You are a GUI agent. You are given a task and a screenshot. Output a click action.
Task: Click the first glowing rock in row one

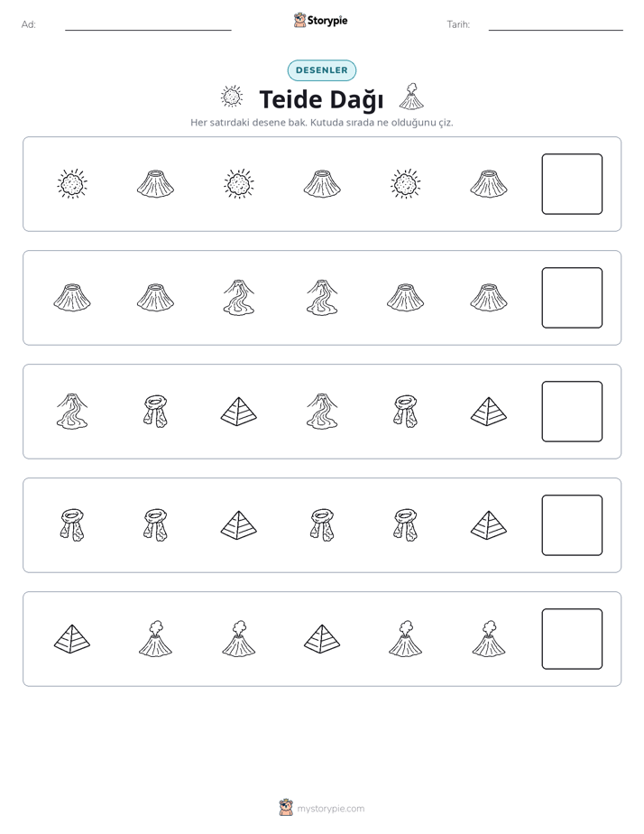pyautogui.click(x=72, y=184)
